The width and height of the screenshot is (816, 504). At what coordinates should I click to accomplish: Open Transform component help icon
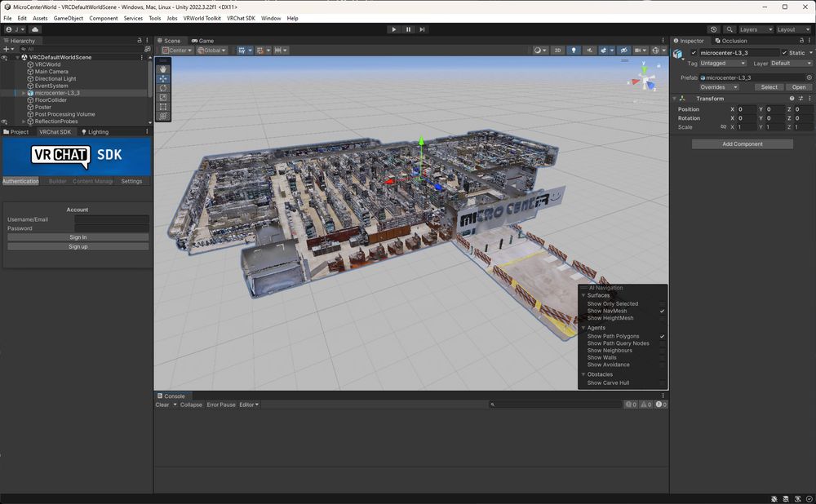(x=792, y=99)
